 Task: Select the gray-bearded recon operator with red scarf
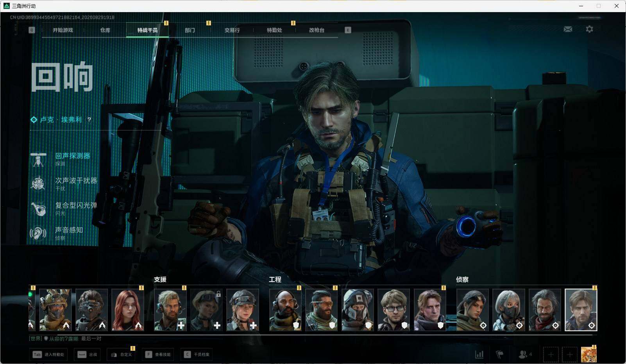(545, 310)
